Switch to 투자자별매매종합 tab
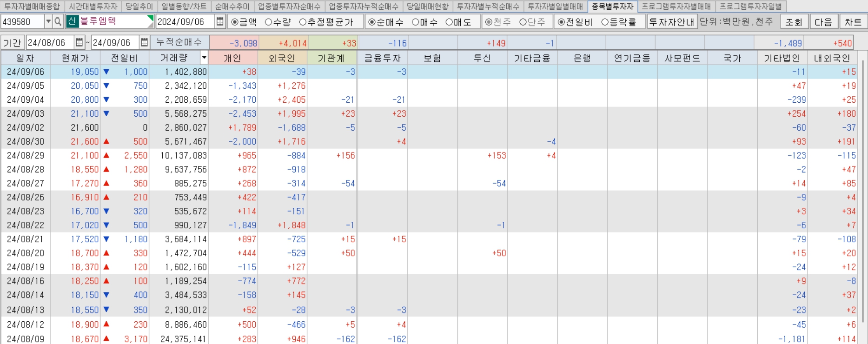This screenshot has height=344, width=868. pyautogui.click(x=33, y=7)
